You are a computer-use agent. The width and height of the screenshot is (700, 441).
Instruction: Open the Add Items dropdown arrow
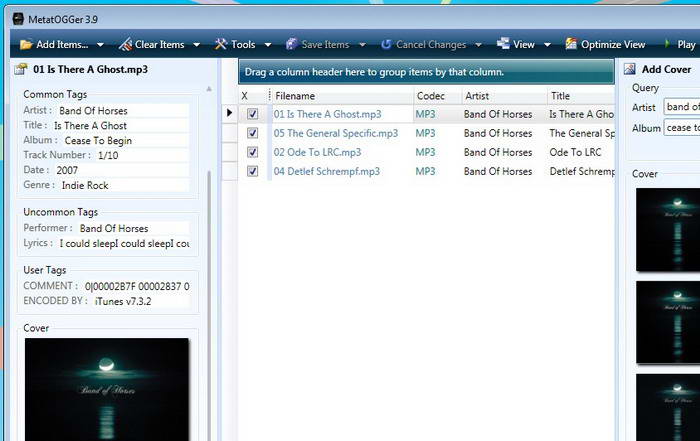pos(100,45)
